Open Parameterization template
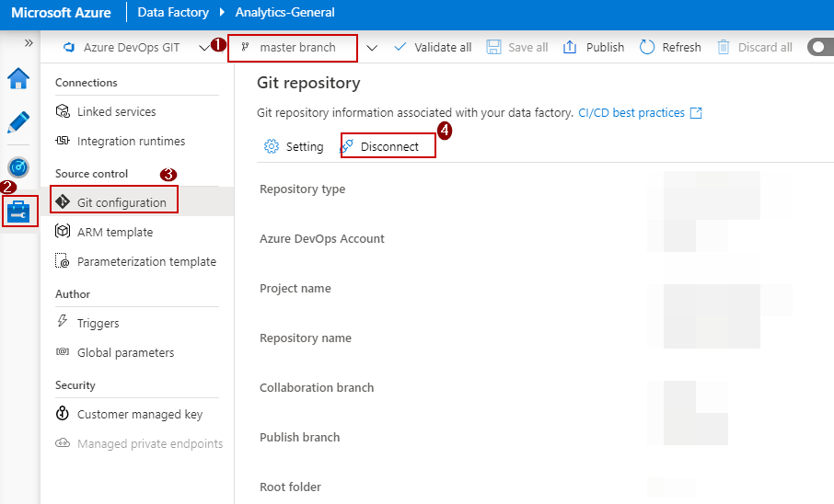Screen dimensions: 834x504 click(x=146, y=261)
